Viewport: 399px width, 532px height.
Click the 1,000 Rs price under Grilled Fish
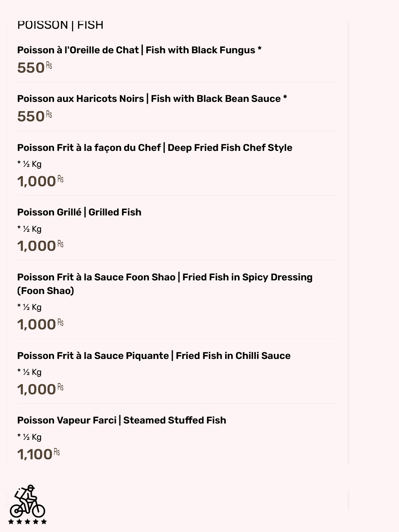tap(40, 246)
